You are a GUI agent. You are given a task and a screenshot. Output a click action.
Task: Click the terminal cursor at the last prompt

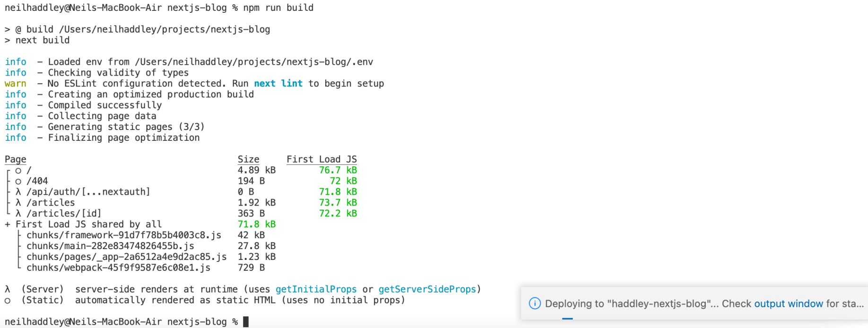click(246, 322)
